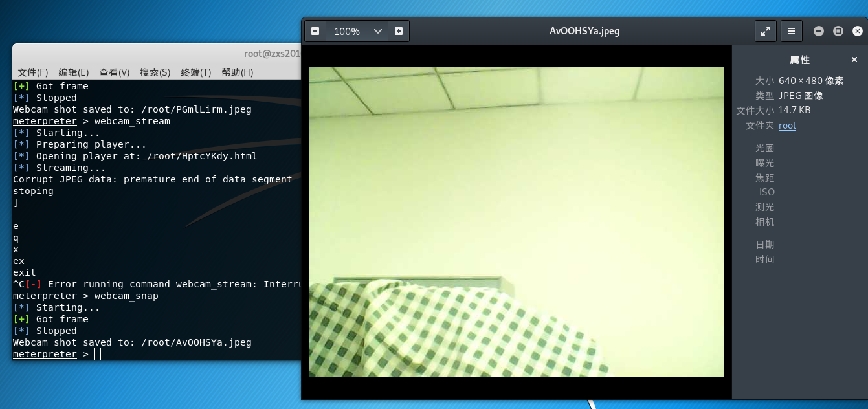
Task: Click the 日期 date label
Action: [764, 245]
